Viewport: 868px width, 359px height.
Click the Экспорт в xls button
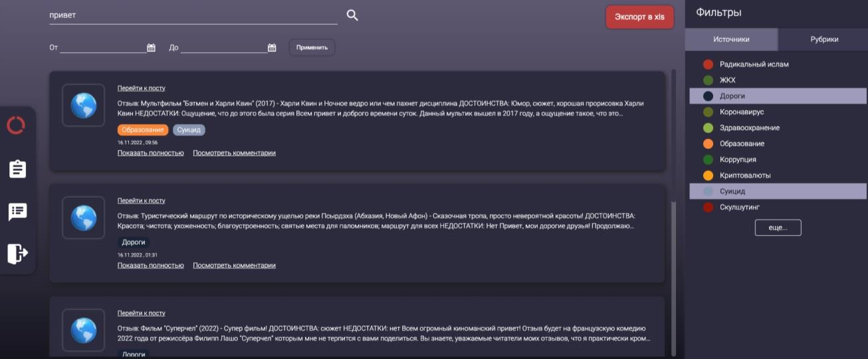click(639, 17)
